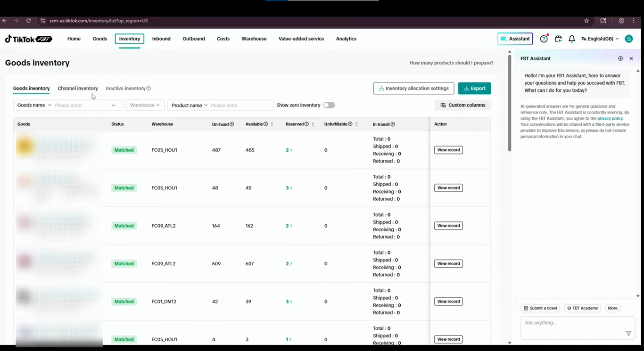Open the Help question-mark icon

click(x=544, y=39)
